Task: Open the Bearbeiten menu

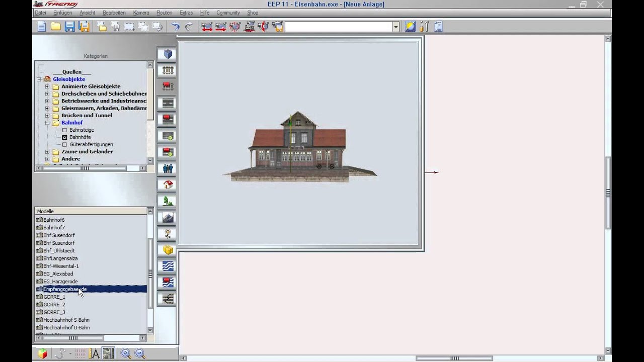Action: pos(114,13)
